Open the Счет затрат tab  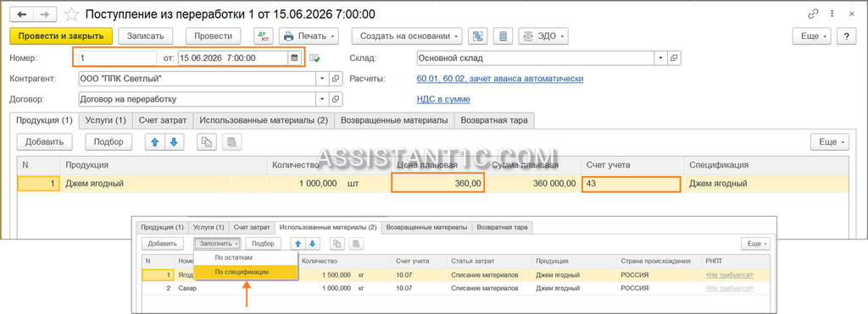163,120
